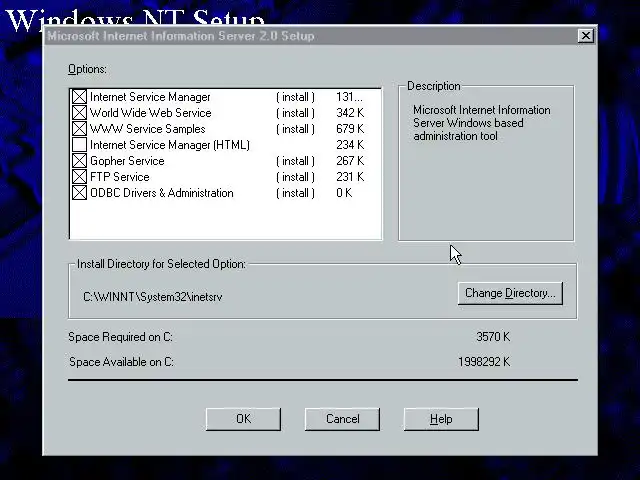
Task: Uncheck the Gopher Service checkbox
Action: [79, 161]
